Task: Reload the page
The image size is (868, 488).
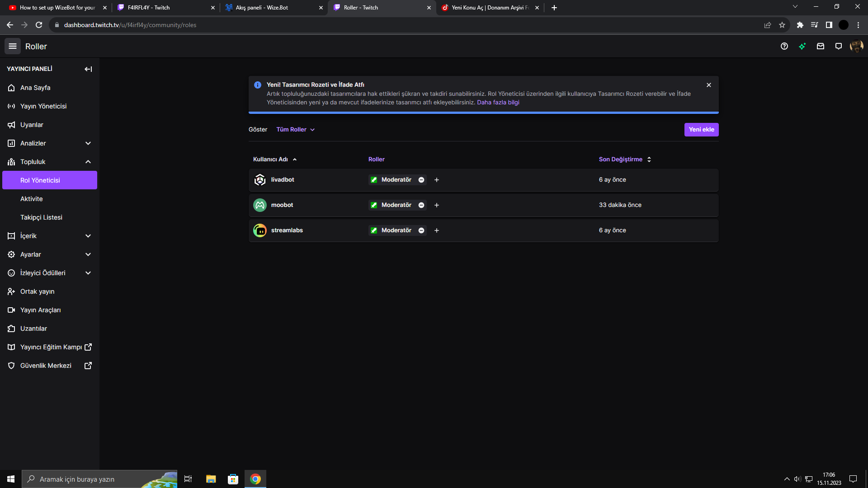Action: click(x=39, y=25)
